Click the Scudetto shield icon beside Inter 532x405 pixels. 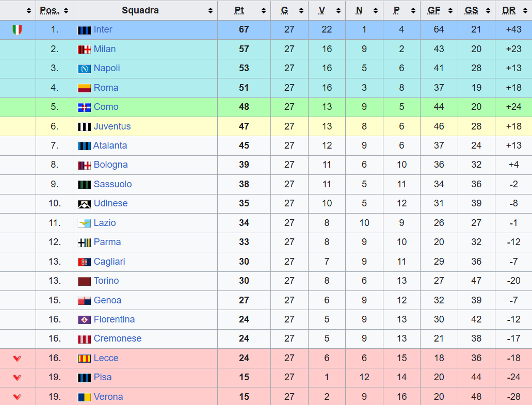coord(18,30)
